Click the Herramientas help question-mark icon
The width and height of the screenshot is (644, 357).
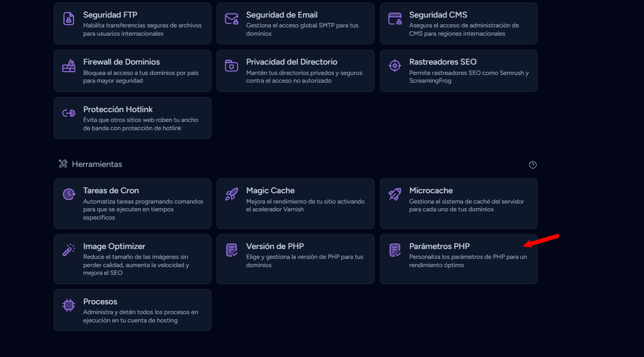[533, 165]
